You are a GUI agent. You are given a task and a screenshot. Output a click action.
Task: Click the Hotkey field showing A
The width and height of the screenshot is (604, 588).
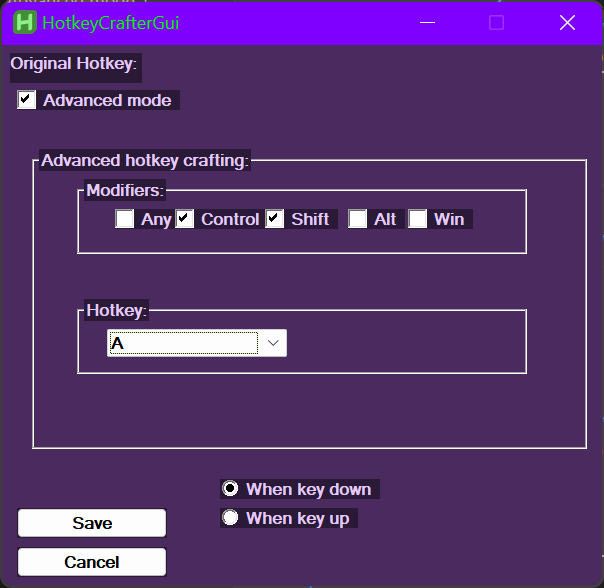point(183,343)
